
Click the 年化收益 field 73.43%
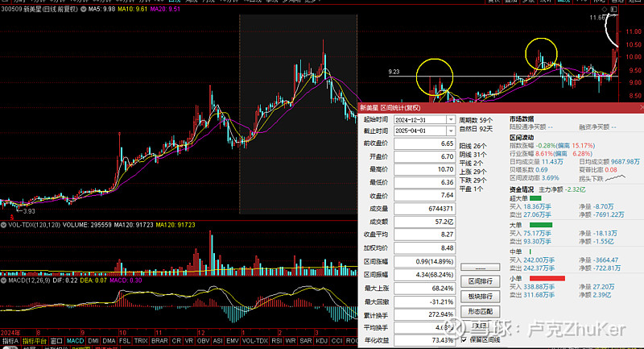(424, 340)
